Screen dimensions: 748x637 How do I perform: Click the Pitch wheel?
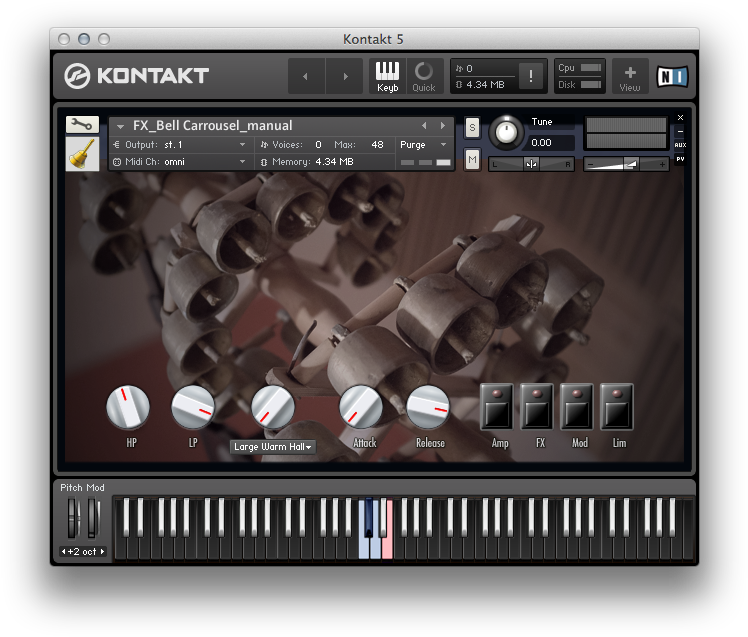coord(73,518)
